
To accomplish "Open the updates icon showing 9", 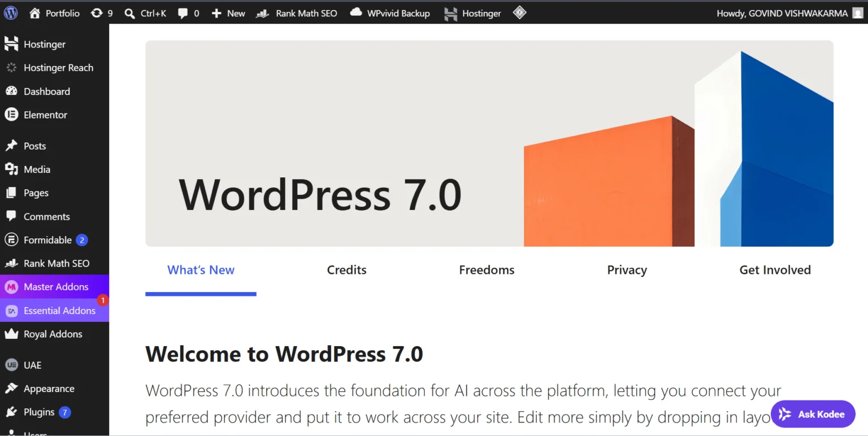I will point(97,13).
